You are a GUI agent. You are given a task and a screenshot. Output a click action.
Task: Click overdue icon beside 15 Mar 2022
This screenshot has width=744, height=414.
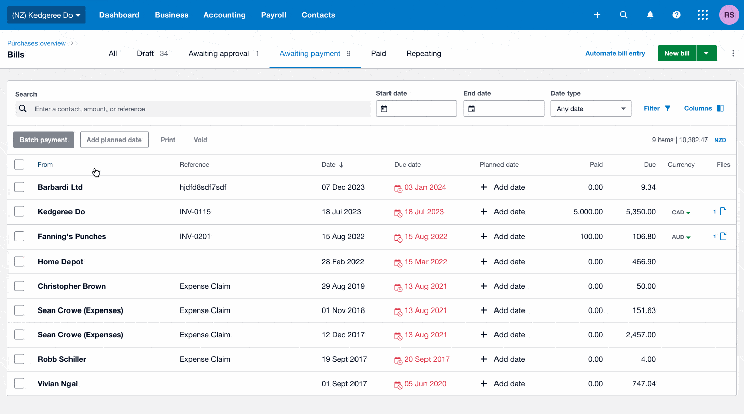point(398,263)
